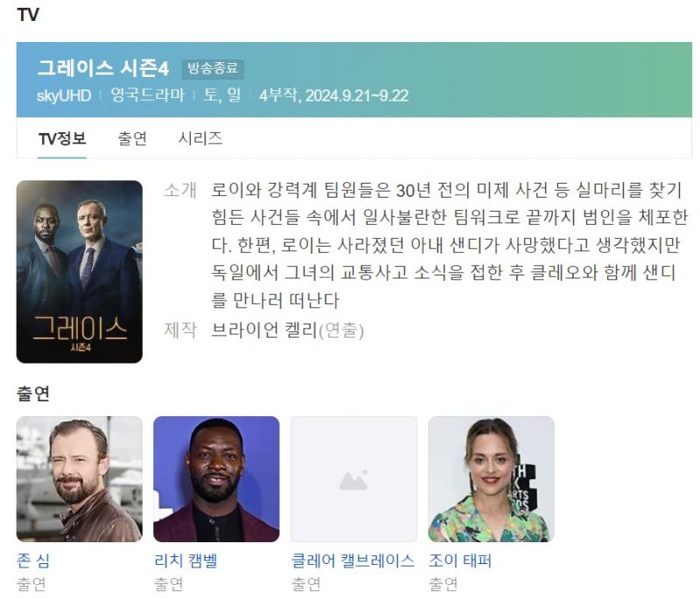Switch to the 시리즈 tab
Image resolution: width=700 pixels, height=599 pixels.
tap(200, 138)
